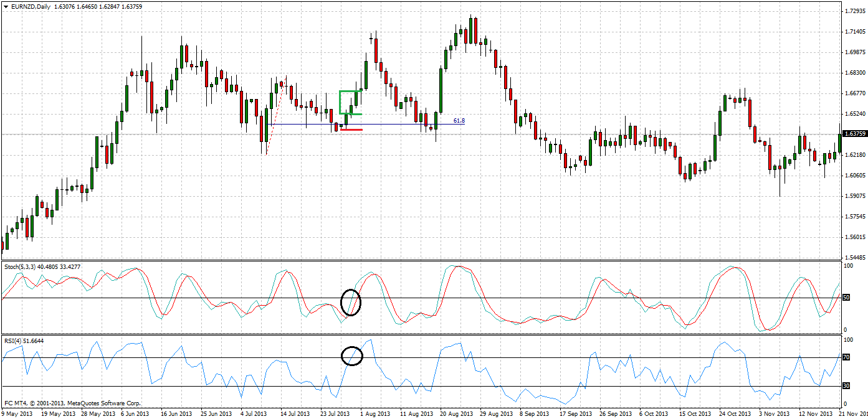The image size is (868, 419).
Task: Click the 25 Jun 2013 date label
Action: click(x=217, y=413)
